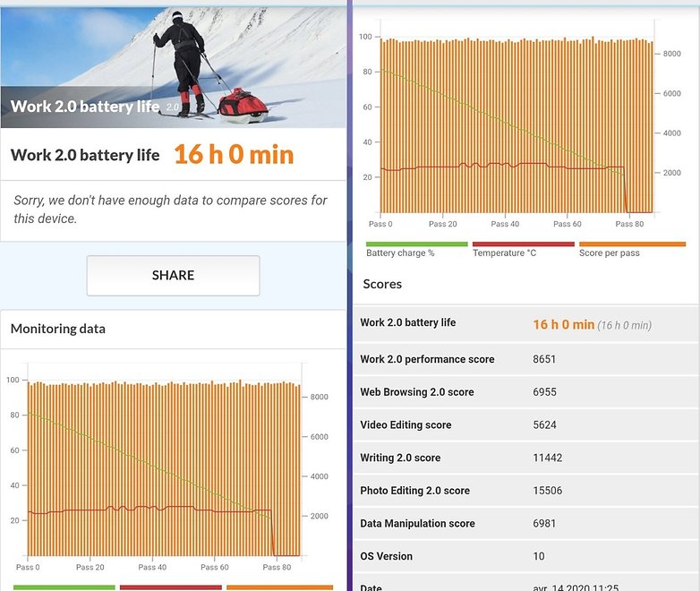Click the OS version value 10
This screenshot has height=591, width=700.
pyautogui.click(x=538, y=556)
